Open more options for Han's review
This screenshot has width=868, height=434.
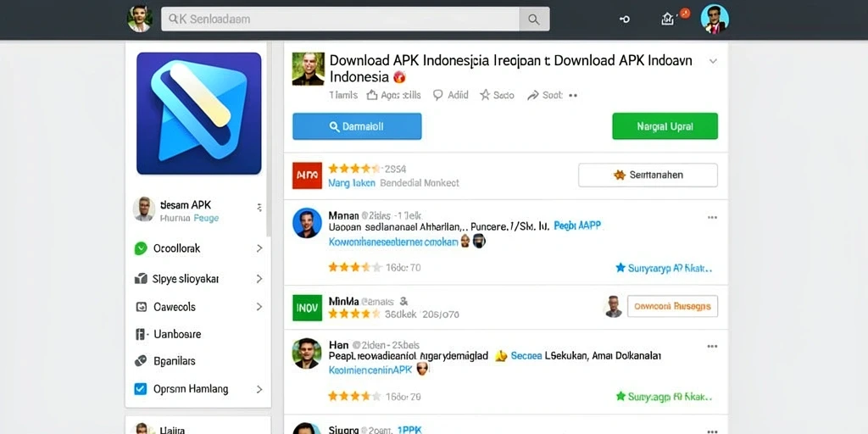[712, 347]
